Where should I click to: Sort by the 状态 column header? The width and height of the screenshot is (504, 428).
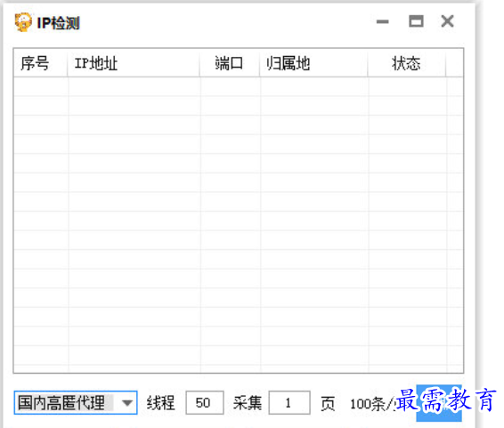pyautogui.click(x=407, y=63)
